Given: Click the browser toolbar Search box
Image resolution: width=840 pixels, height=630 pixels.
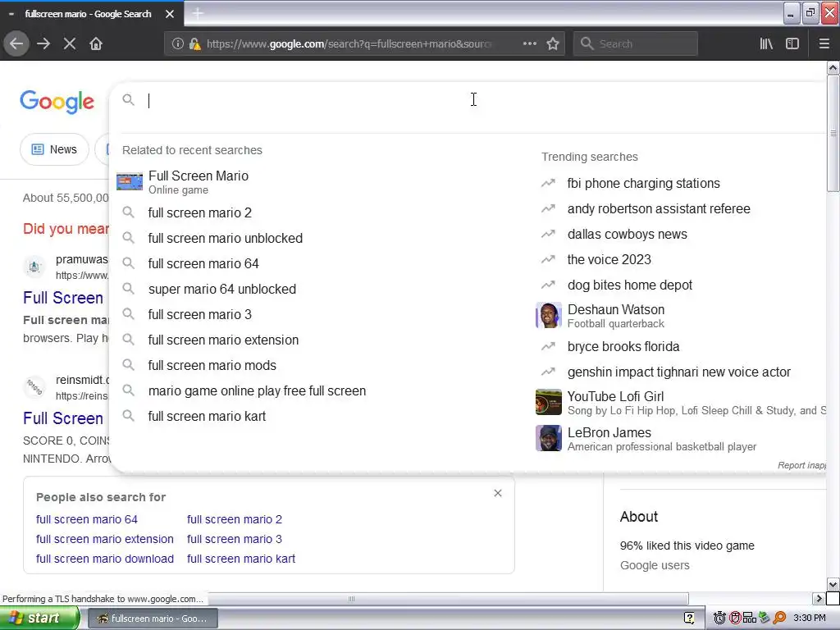Looking at the screenshot, I should coord(636,44).
